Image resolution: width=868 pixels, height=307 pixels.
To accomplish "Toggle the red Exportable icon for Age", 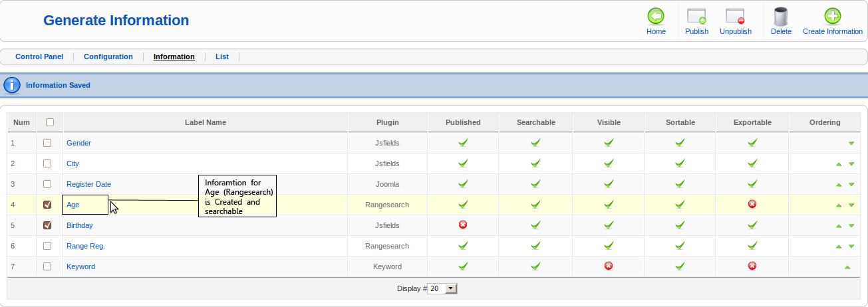I will [x=752, y=204].
